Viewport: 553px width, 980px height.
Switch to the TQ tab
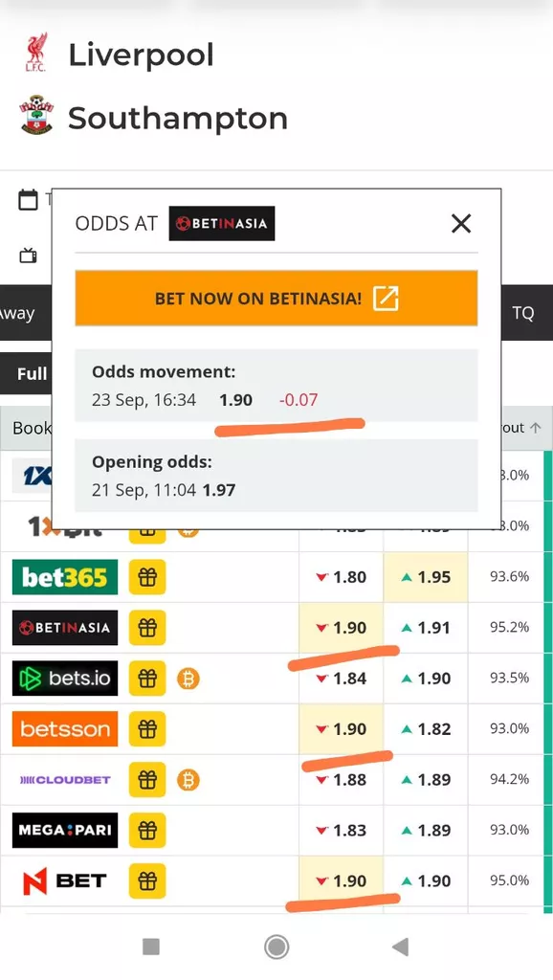[x=523, y=313]
